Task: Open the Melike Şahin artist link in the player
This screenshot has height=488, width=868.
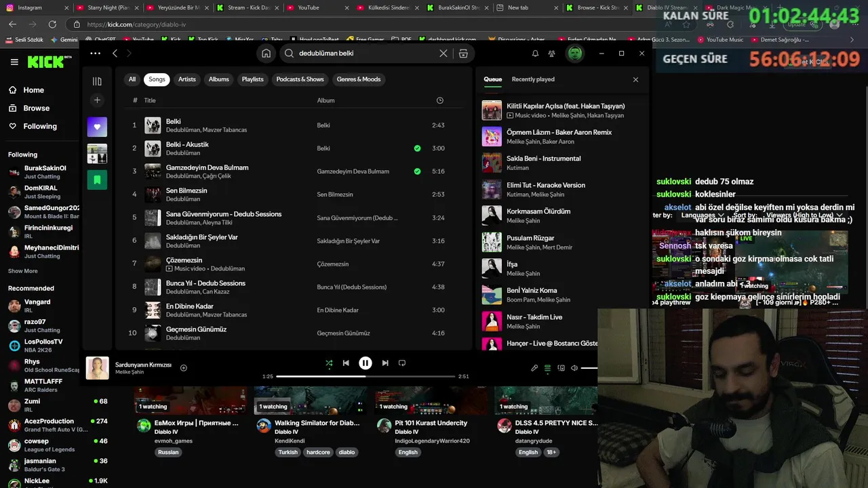Action: coord(130,372)
